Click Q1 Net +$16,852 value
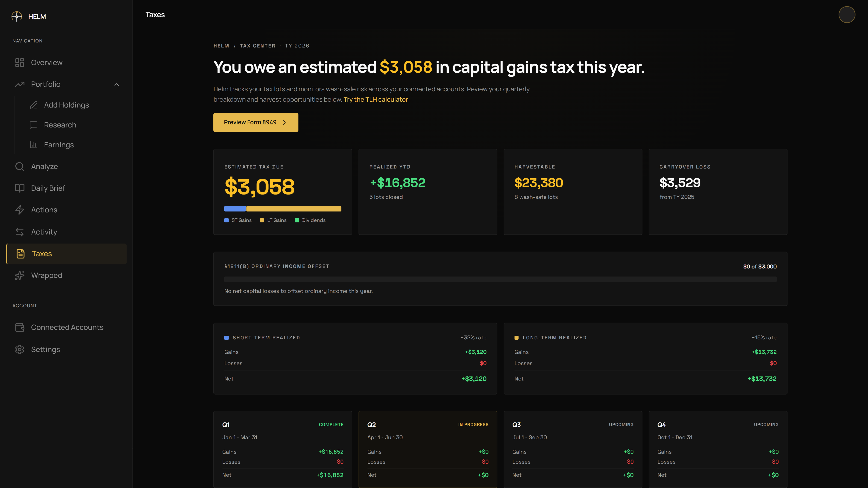 [330, 475]
